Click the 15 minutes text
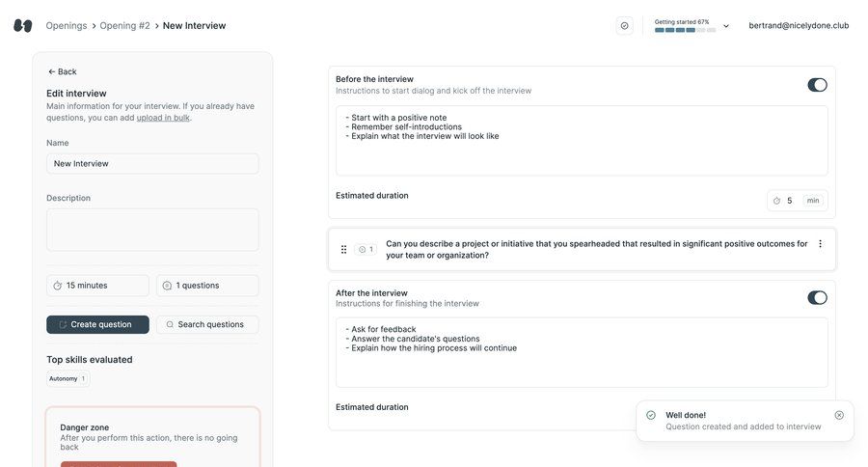Image resolution: width=868 pixels, height=467 pixels. 87,286
